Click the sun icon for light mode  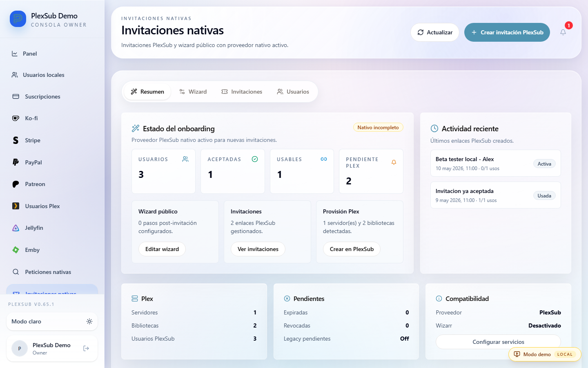[x=89, y=321]
